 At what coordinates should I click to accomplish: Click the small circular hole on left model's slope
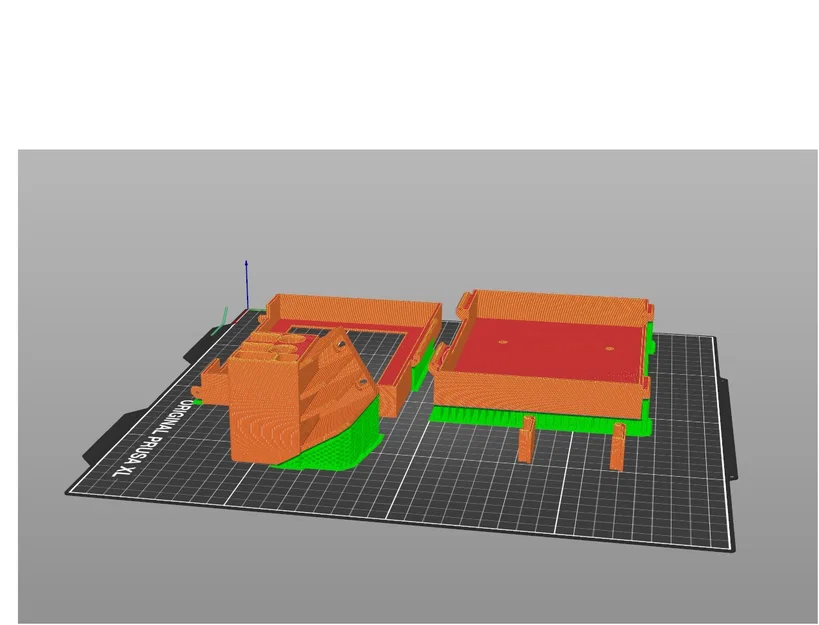[x=340, y=344]
